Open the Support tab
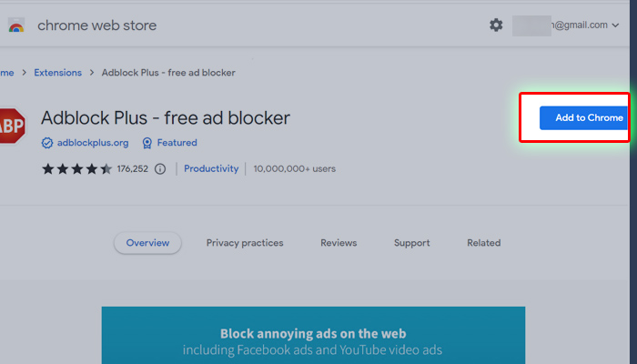Viewport: 637px width, 364px height. click(x=411, y=243)
